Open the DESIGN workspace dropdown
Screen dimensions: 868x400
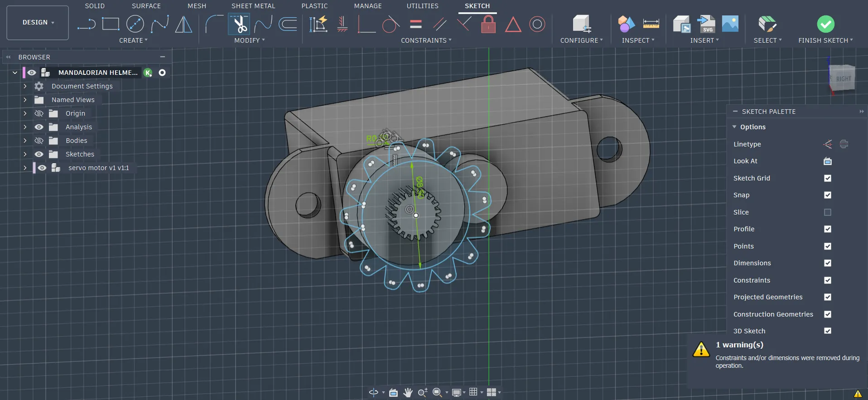(x=38, y=23)
